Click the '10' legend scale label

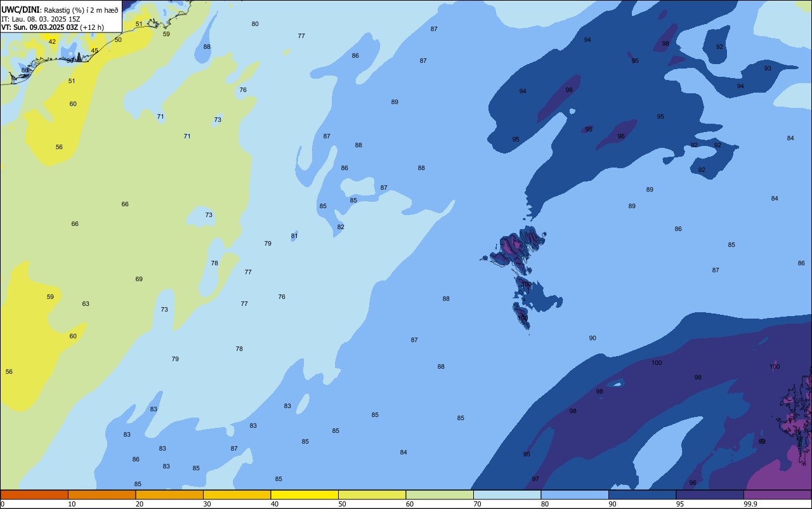point(72,504)
